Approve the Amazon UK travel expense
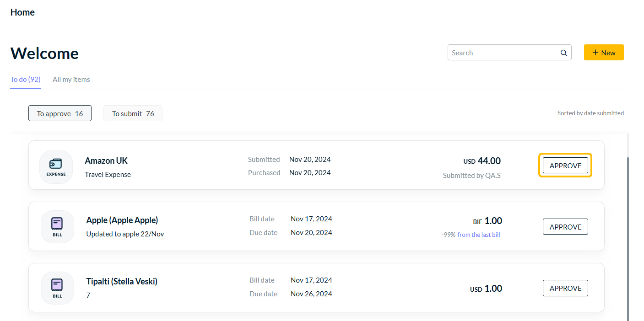 click(565, 166)
